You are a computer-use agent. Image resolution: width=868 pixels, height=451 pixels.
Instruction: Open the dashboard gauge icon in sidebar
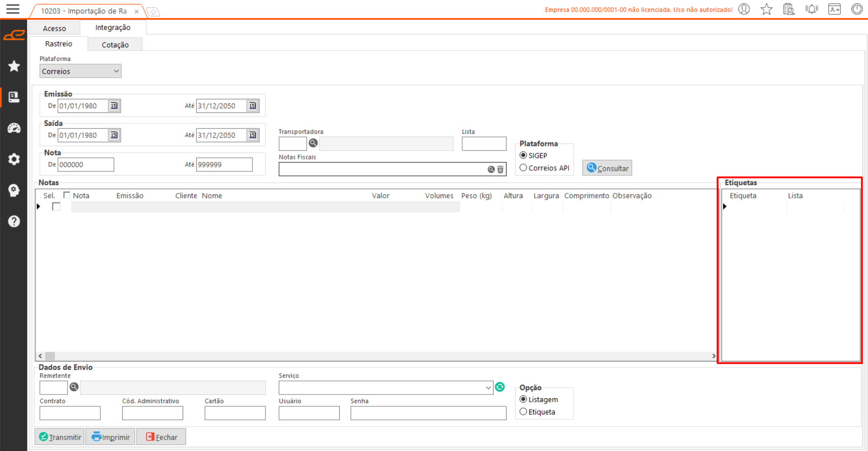click(14, 128)
